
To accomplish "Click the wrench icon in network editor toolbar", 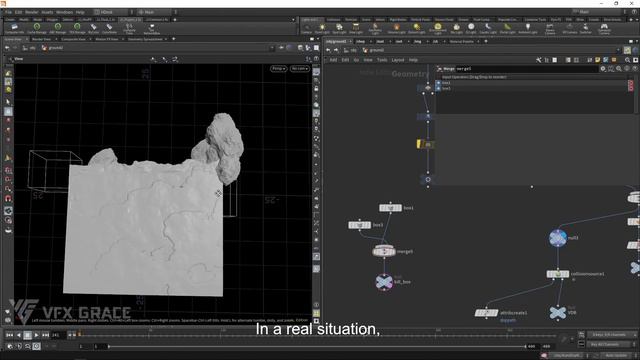I will [x=539, y=60].
